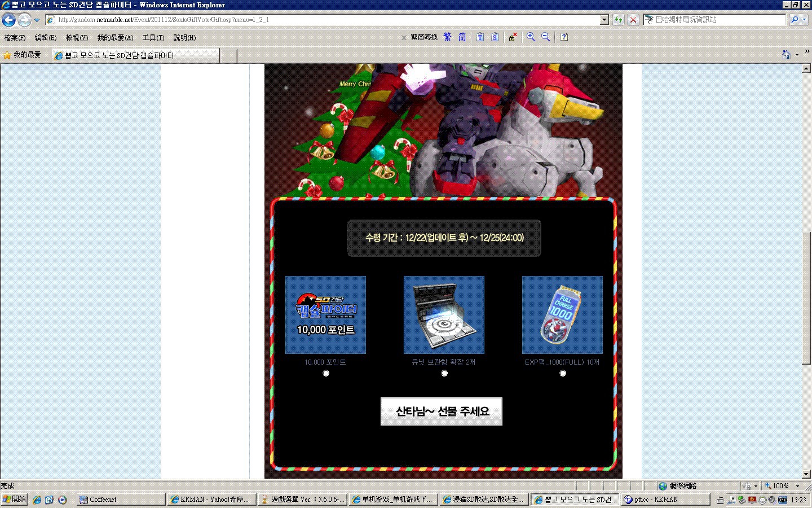Click the 簡 simplified Chinese convert icon
The height and width of the screenshot is (508, 812).
(462, 37)
